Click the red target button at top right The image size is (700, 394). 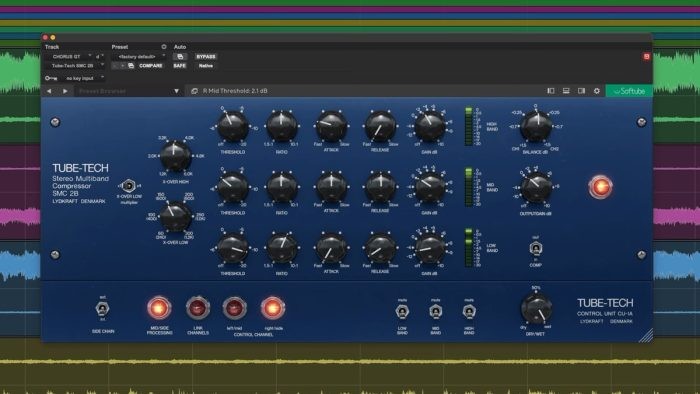coord(646,57)
